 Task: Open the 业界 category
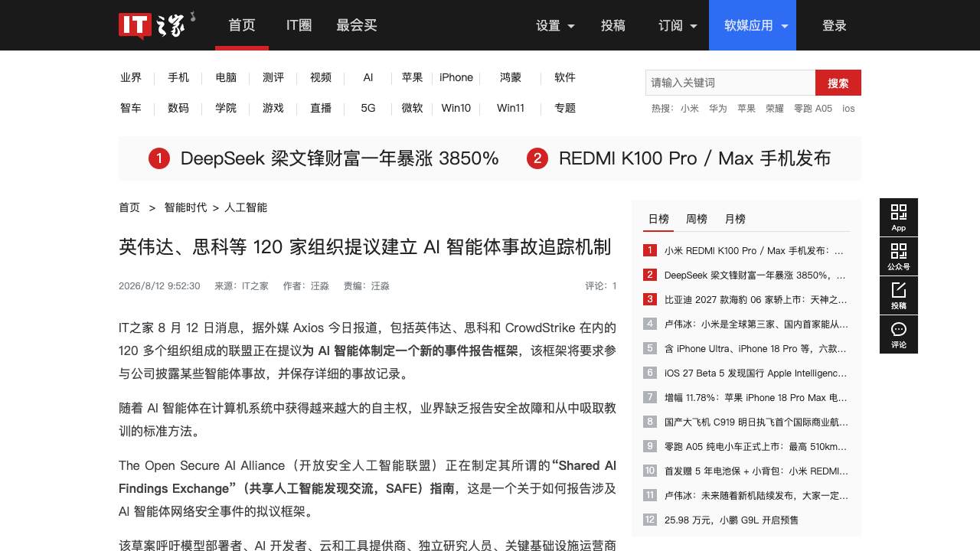[x=131, y=77]
